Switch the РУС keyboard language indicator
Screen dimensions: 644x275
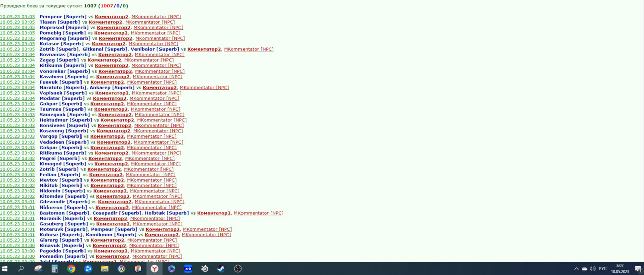pos(603,269)
